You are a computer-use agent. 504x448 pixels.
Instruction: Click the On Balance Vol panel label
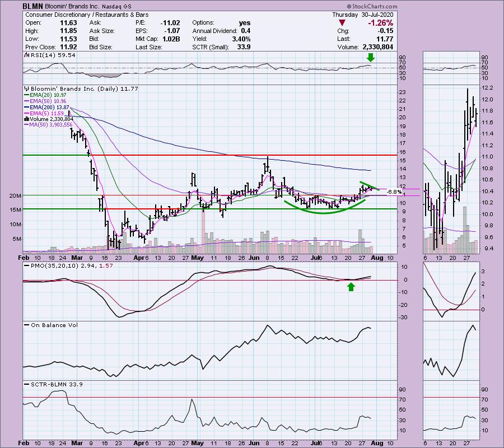click(54, 325)
